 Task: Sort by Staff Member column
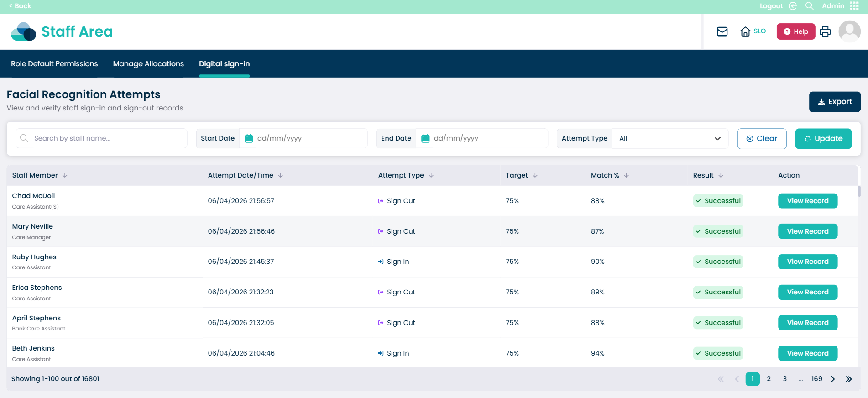coord(65,175)
